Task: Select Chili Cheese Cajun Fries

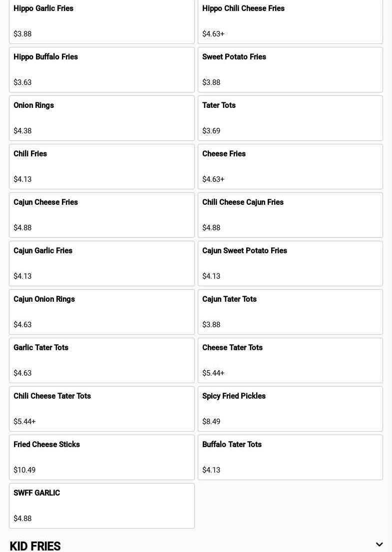Action: [x=290, y=215]
